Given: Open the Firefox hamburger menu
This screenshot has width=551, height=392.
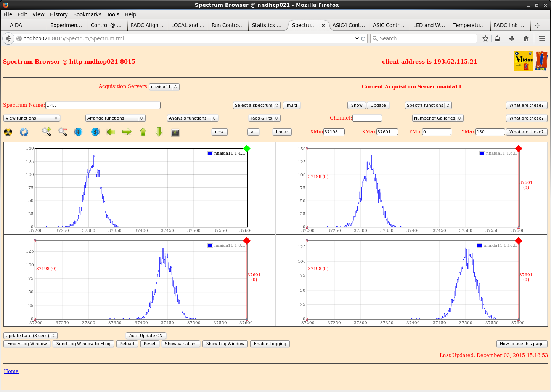Looking at the screenshot, I should pyautogui.click(x=542, y=38).
